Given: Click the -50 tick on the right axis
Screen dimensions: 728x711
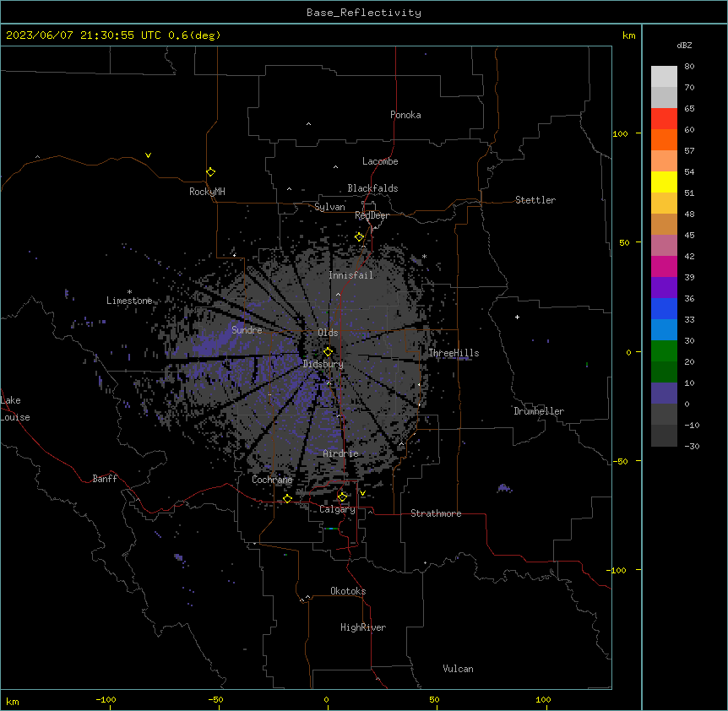Looking at the screenshot, I should [x=620, y=461].
